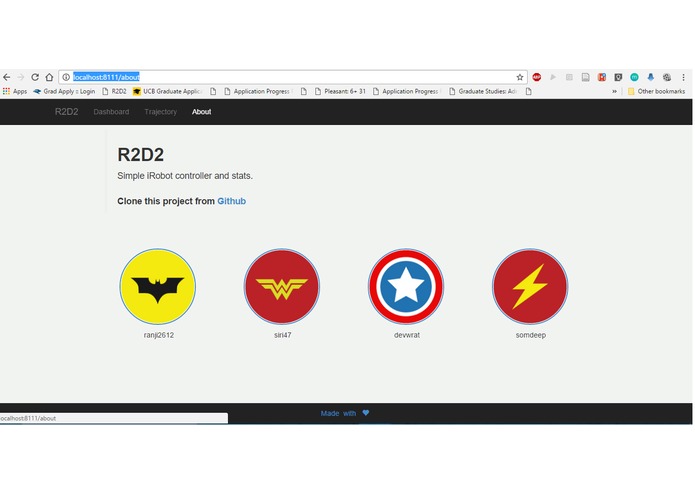Click the Captain America avatar for devwrat
This screenshot has width=695, height=494.
(406, 286)
